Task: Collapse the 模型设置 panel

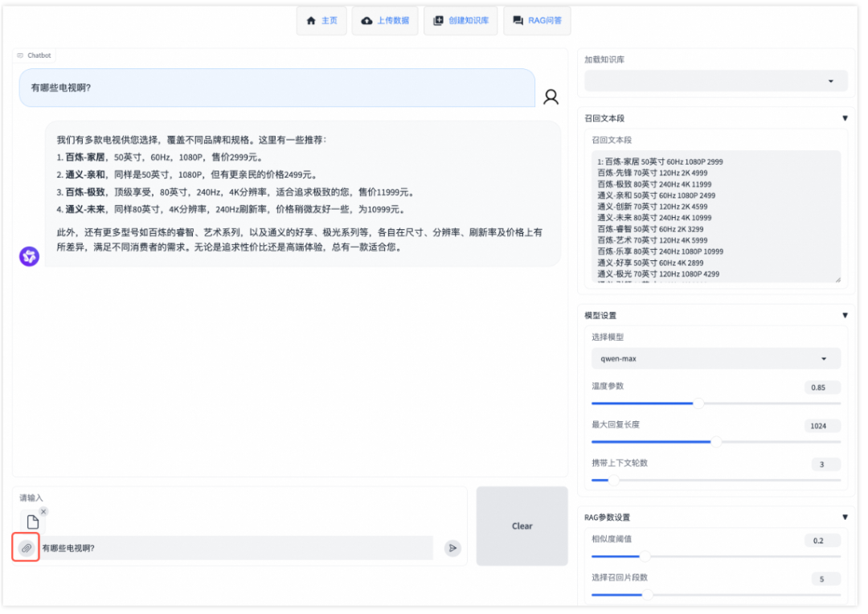Action: tap(845, 315)
